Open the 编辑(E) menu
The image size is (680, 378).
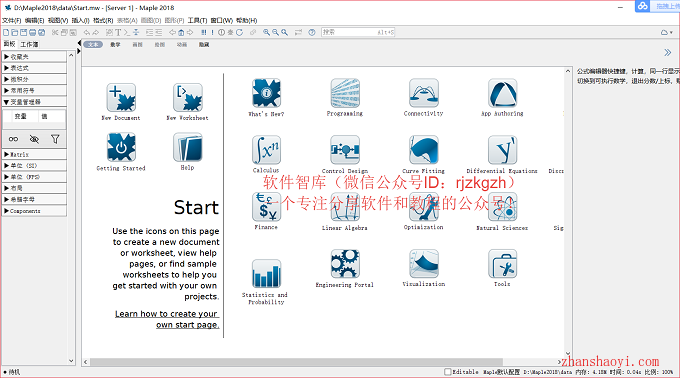tap(34, 20)
